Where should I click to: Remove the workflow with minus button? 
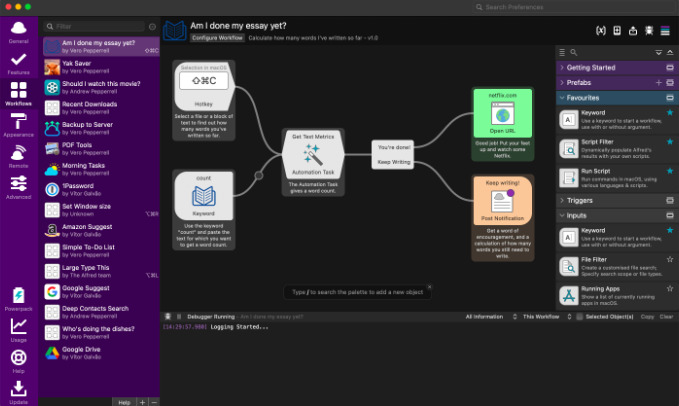tap(154, 402)
